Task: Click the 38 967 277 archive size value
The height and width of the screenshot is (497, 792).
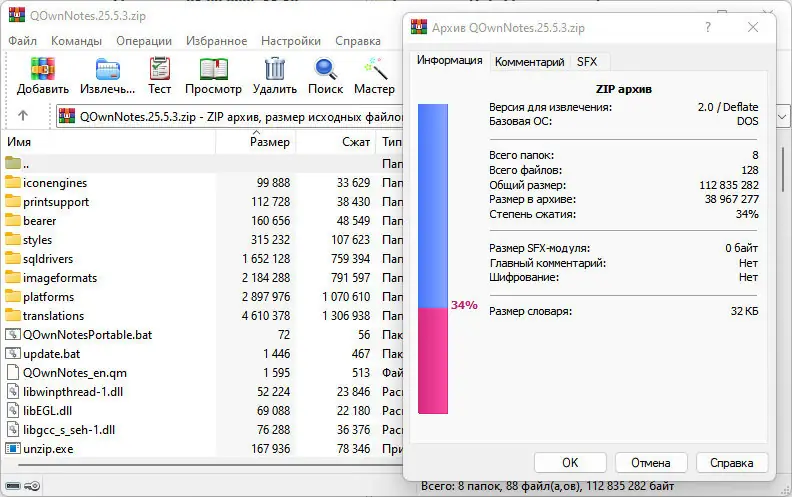Action: pos(731,199)
